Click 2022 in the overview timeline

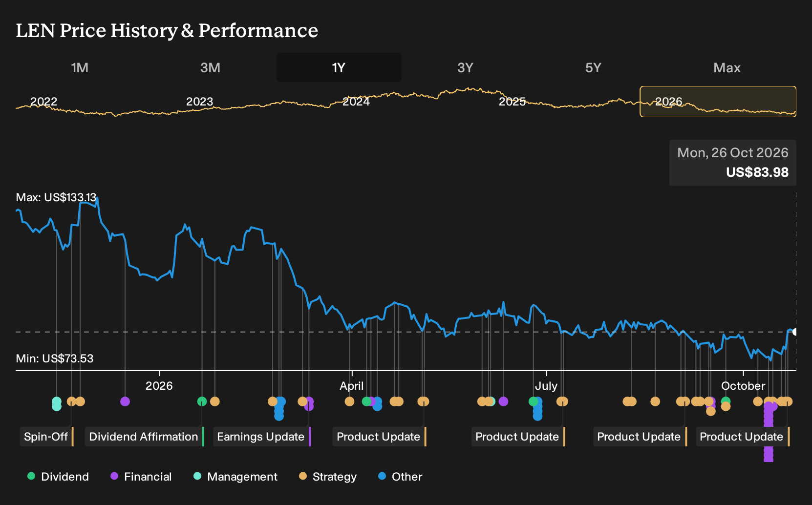(x=44, y=102)
